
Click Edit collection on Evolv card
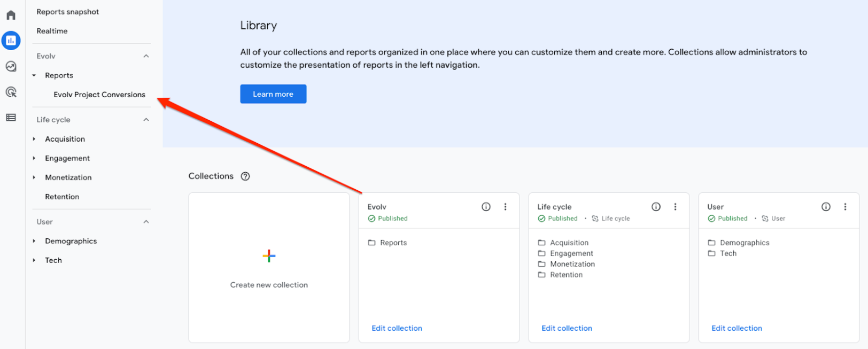click(x=397, y=328)
